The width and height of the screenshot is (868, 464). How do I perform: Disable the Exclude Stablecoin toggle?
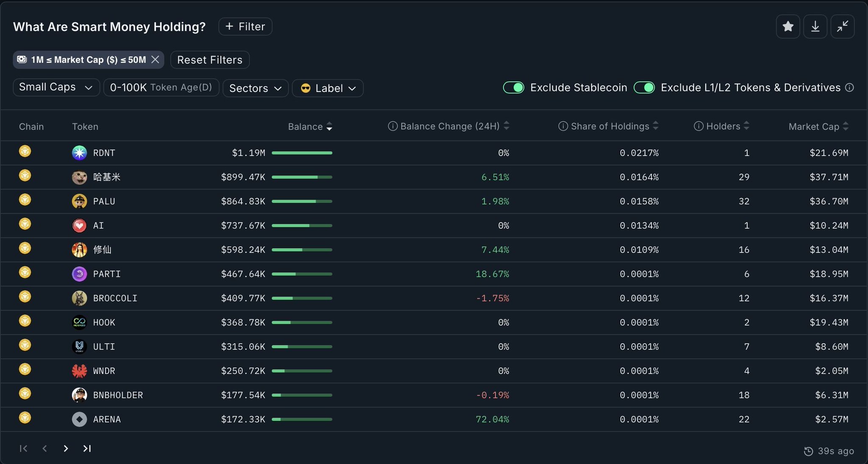point(514,88)
